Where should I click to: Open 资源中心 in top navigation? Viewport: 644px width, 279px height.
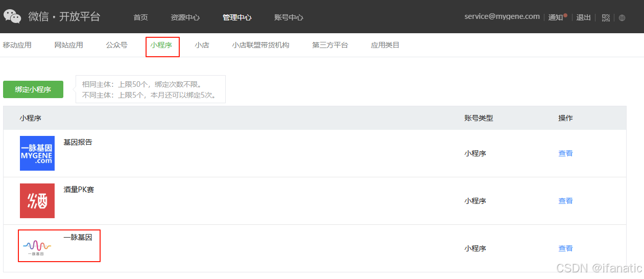pyautogui.click(x=185, y=17)
